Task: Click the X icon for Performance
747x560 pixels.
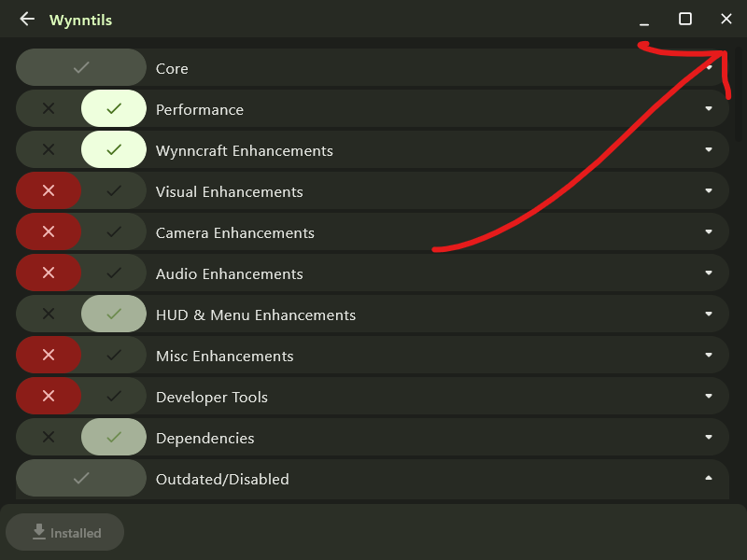Action: tap(49, 109)
